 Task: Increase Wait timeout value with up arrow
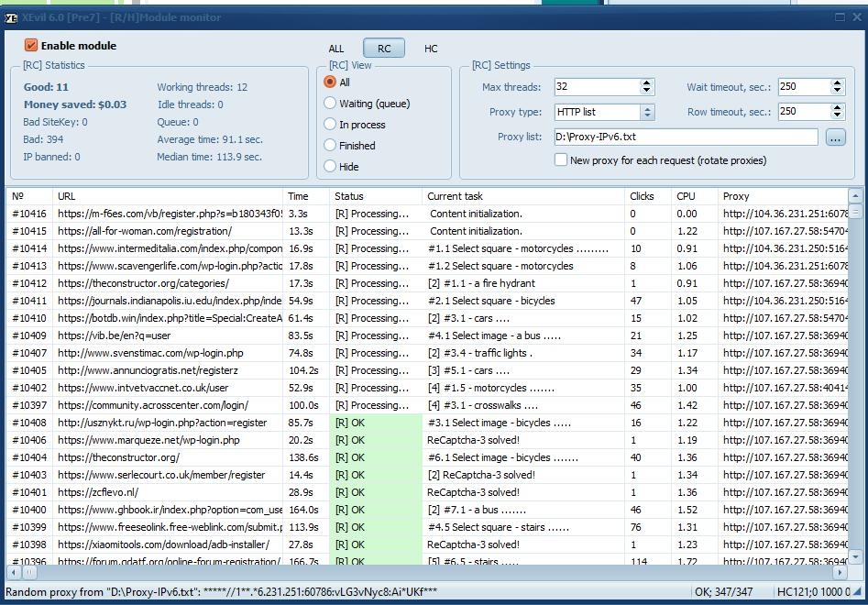coord(837,82)
